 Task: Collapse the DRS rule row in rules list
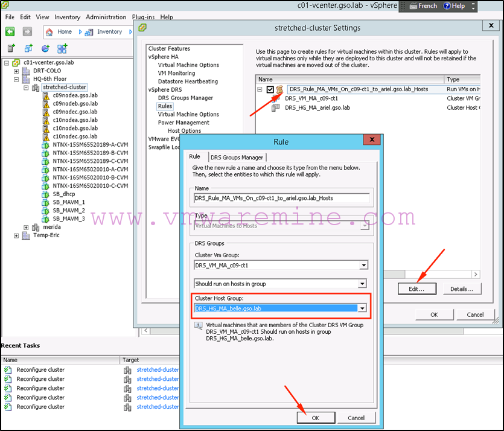(260, 89)
